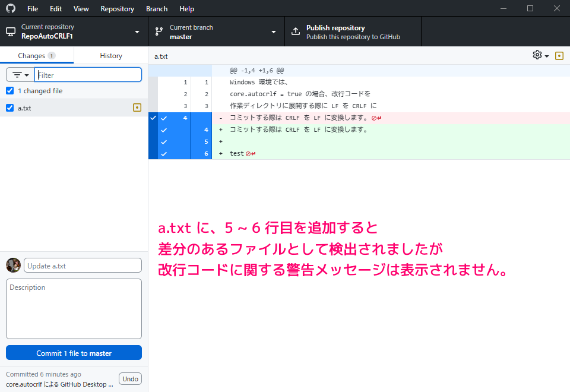The image size is (570, 392).
Task: Click the modified file status icon beside a.txt
Action: pyautogui.click(x=137, y=108)
